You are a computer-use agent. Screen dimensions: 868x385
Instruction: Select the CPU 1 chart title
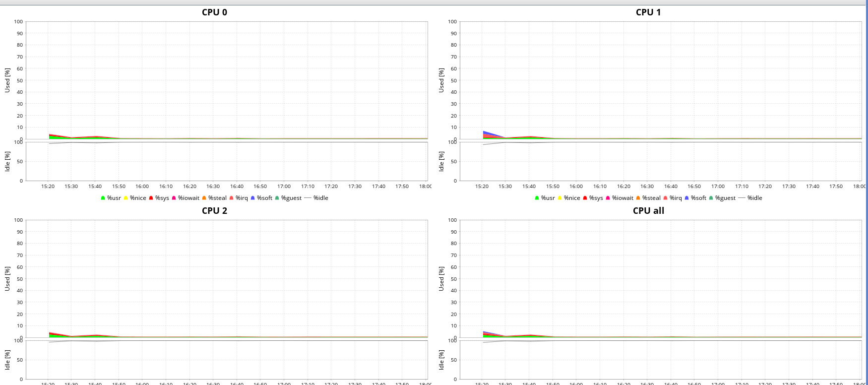pyautogui.click(x=648, y=12)
